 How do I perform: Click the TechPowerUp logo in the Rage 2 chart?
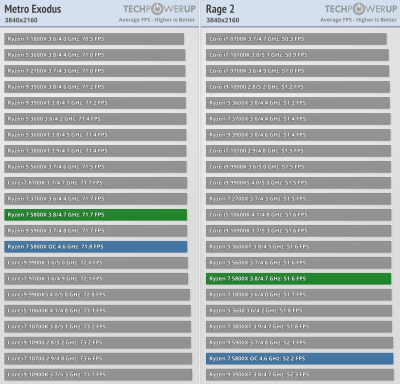tap(361, 9)
